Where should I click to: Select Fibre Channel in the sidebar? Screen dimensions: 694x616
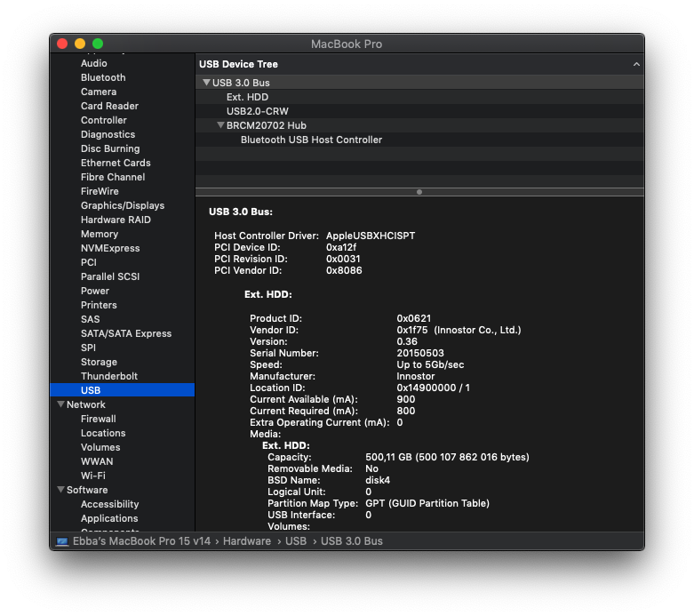click(113, 177)
